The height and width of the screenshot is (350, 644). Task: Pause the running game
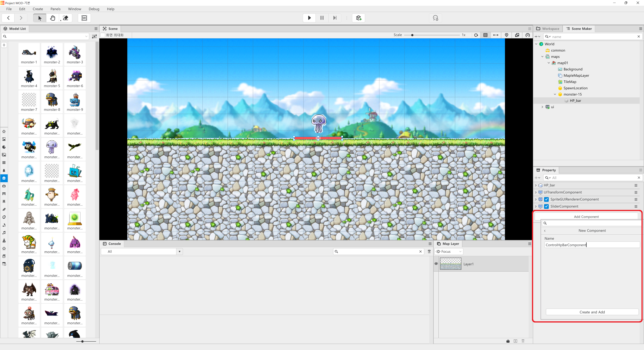click(322, 18)
